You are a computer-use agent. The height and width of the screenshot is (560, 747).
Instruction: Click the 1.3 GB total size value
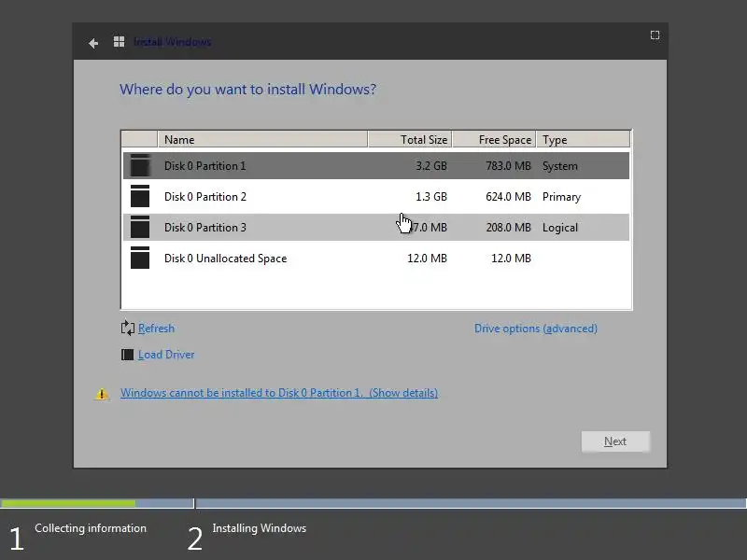[x=431, y=197]
